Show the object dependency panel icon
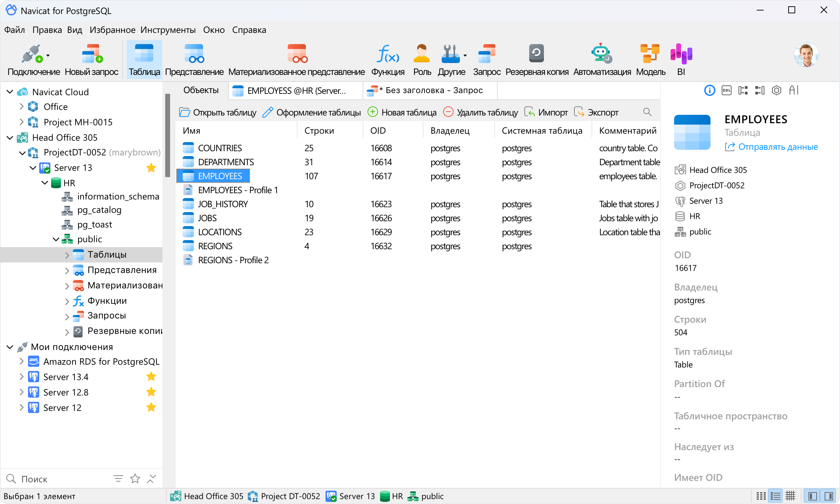Screen dimensions: 840x504 pos(743,91)
